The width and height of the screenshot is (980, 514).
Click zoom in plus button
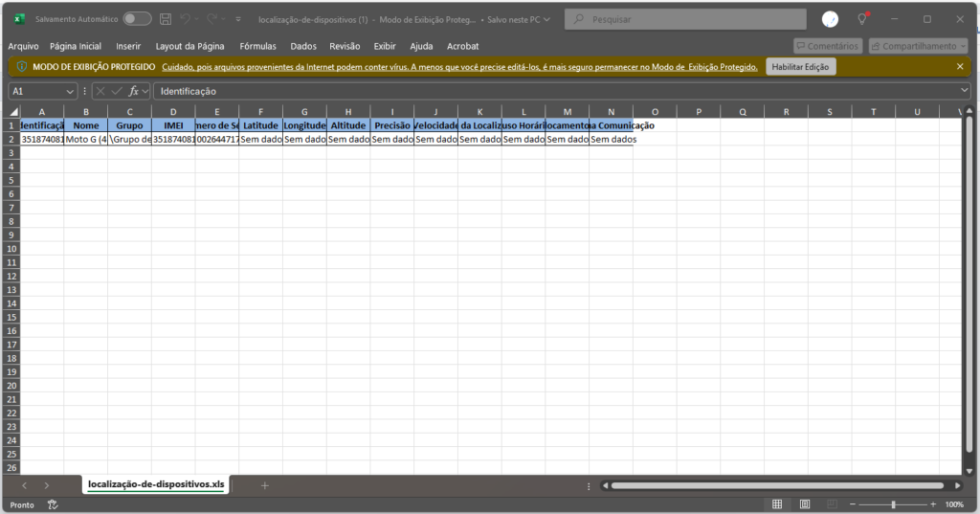(933, 504)
